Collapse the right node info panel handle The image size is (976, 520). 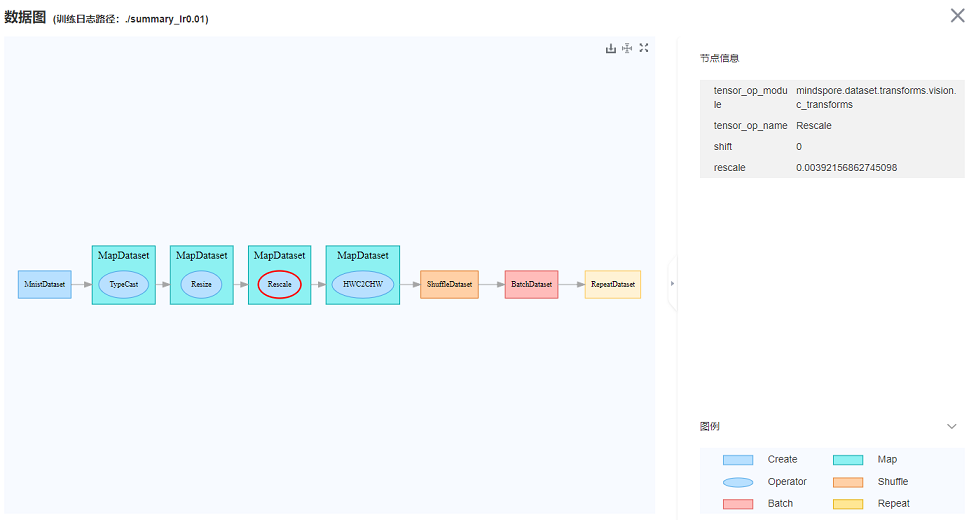[672, 284]
